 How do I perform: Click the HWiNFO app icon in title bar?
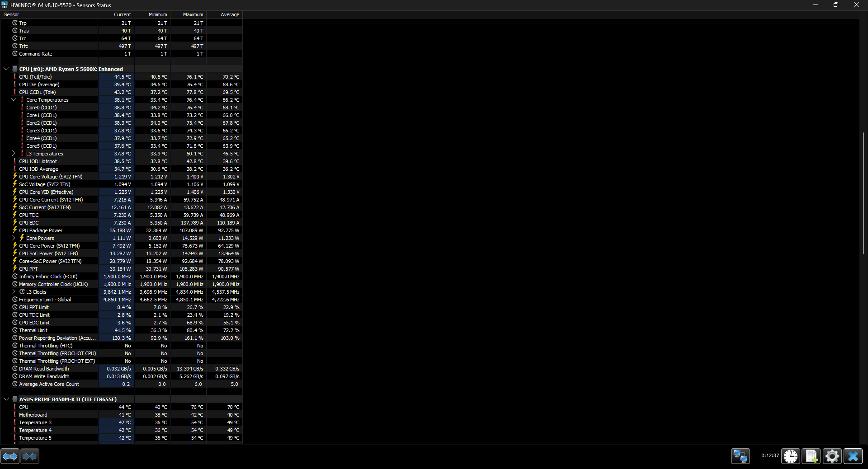pyautogui.click(x=5, y=5)
